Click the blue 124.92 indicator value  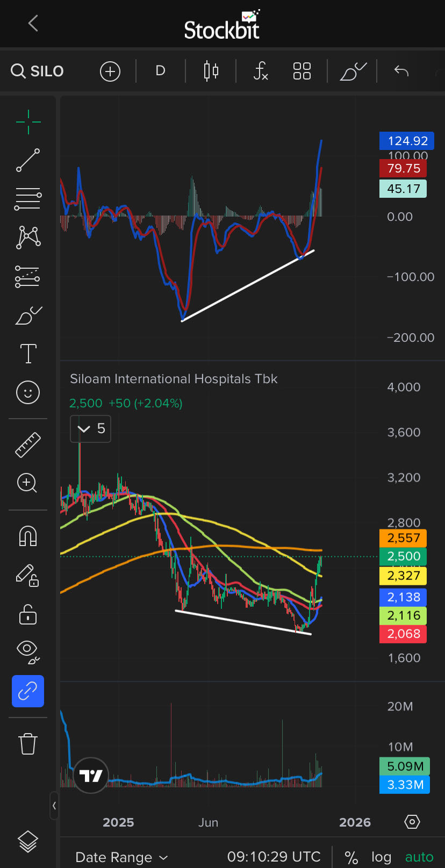coord(407,141)
